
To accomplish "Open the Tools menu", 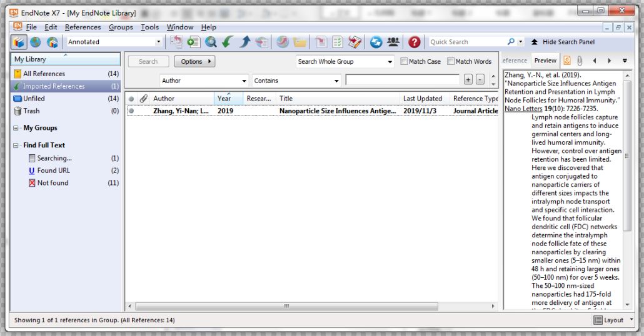I will coord(150,27).
